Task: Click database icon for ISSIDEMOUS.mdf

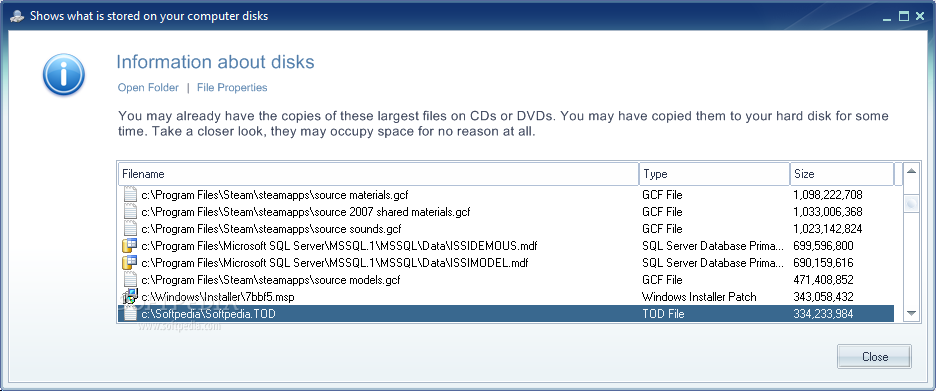Action: click(x=130, y=245)
